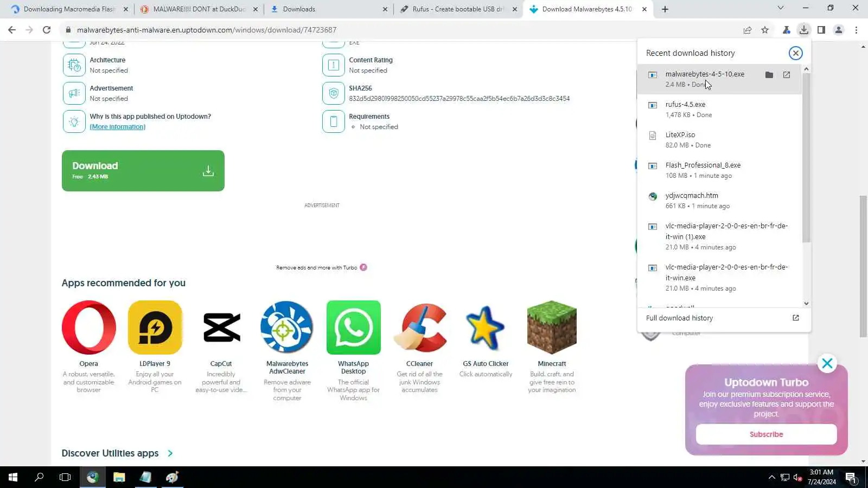Open a new browser tab
Image resolution: width=868 pixels, height=488 pixels.
[x=665, y=9]
